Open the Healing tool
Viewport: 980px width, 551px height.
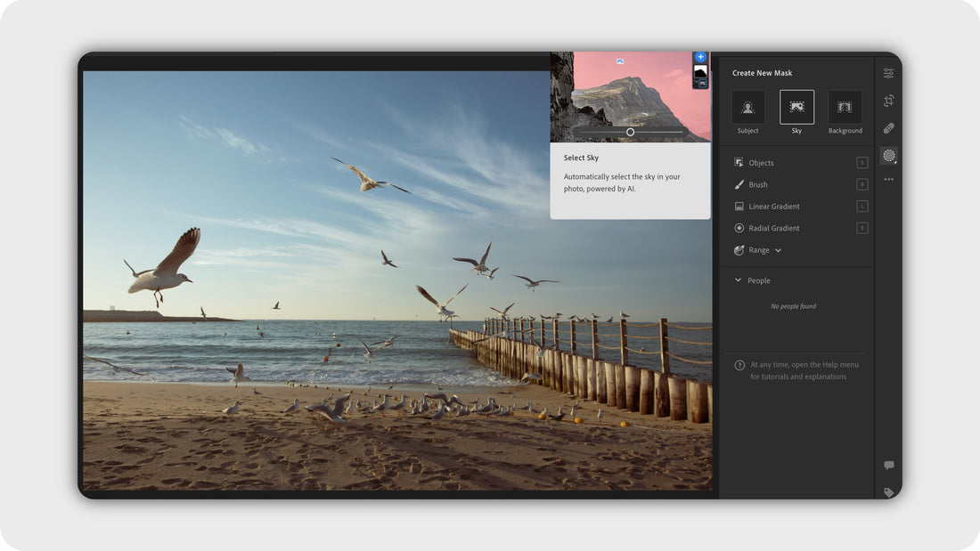888,128
